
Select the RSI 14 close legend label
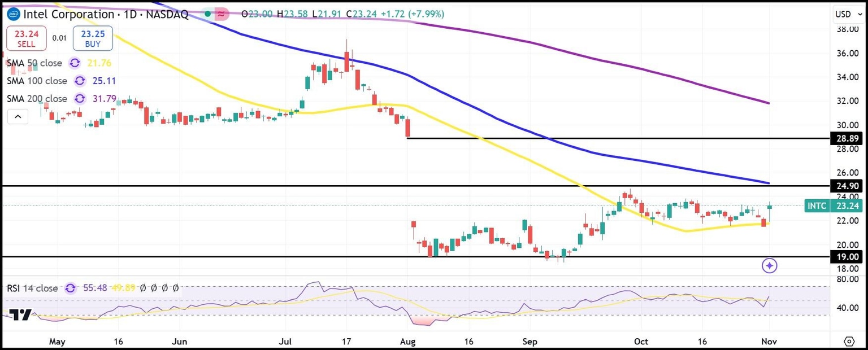[x=32, y=288]
